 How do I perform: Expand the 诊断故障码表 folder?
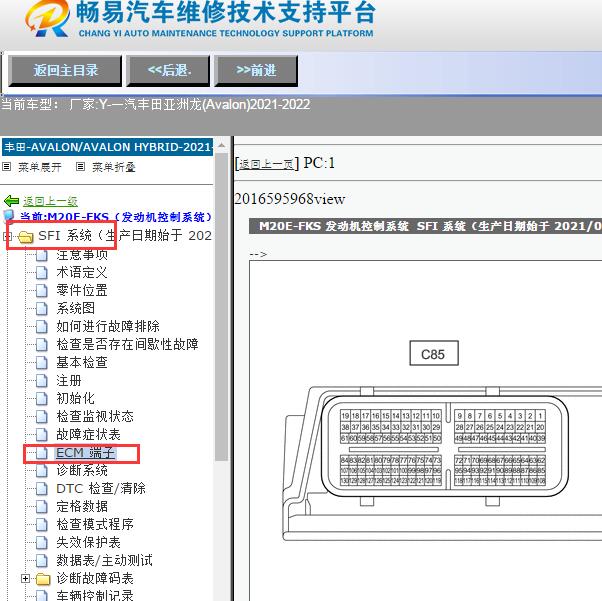tap(25, 578)
